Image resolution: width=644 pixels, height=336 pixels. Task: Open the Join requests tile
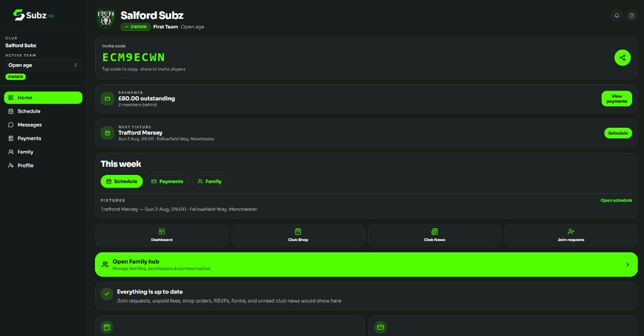pyautogui.click(x=571, y=235)
